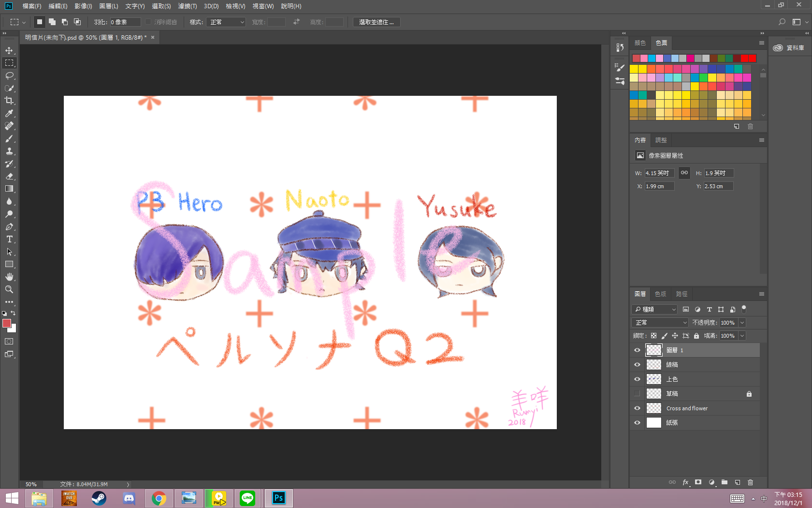Click the new group folder icon

[725, 482]
